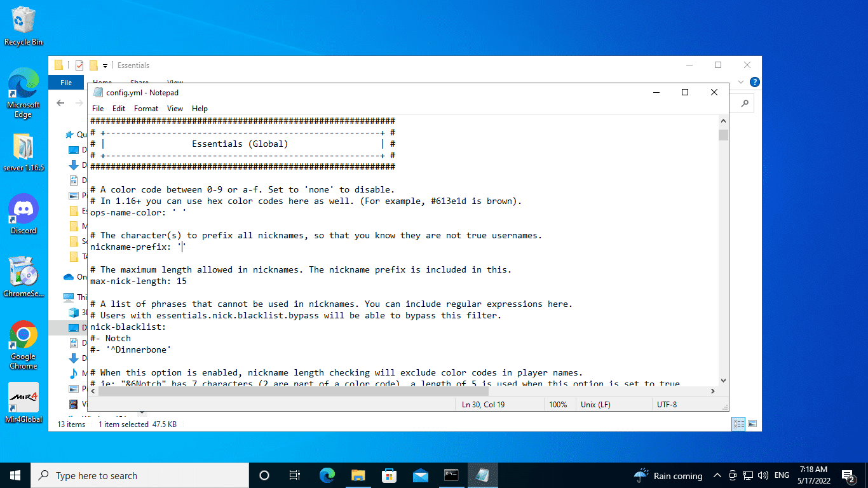The image size is (868, 488).
Task: Open the Windows Start menu
Action: tap(15, 475)
